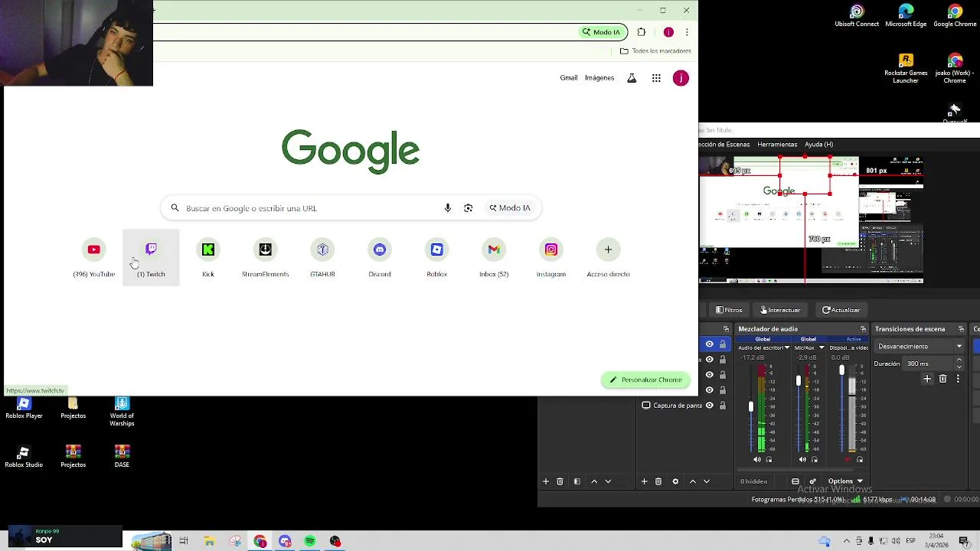980x551 pixels.
Task: Open the Desvanecimiento transition dropdown
Action: click(x=920, y=346)
